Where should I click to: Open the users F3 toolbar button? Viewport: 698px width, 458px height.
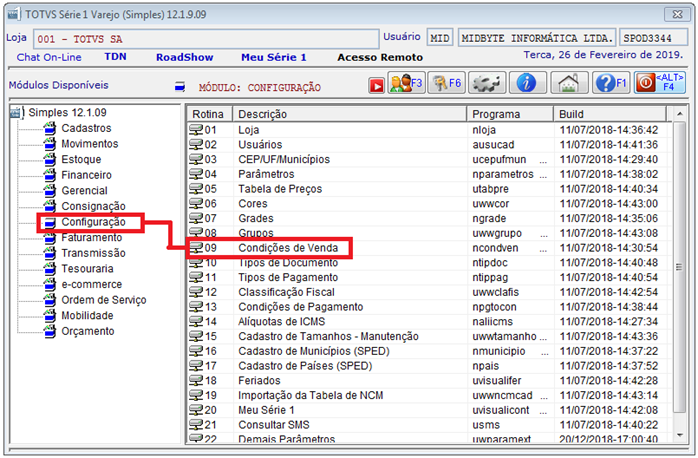406,83
